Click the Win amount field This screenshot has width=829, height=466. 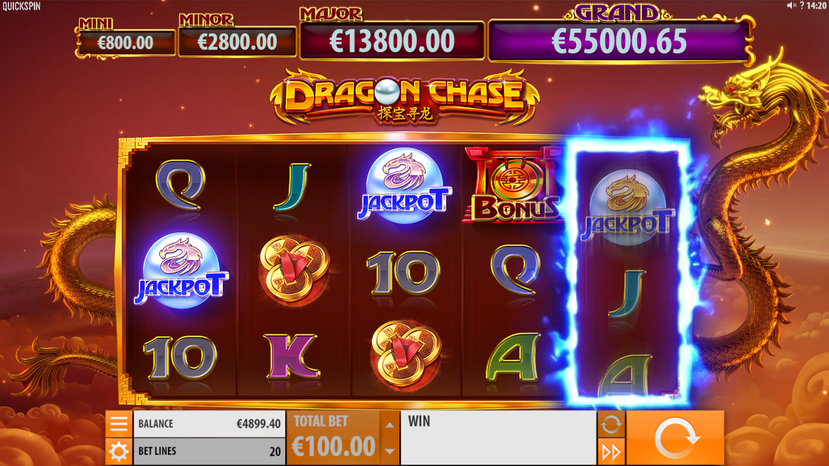point(498,438)
